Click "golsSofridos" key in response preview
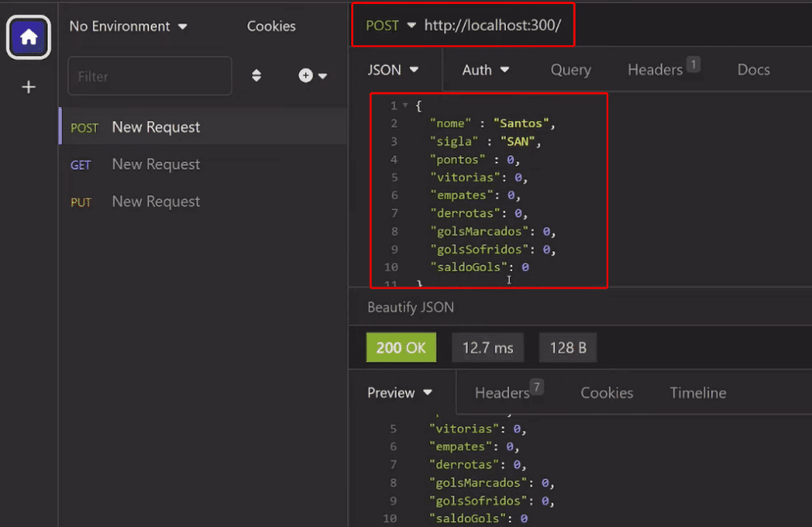Viewport: 812px width, 527px height. [x=477, y=501]
